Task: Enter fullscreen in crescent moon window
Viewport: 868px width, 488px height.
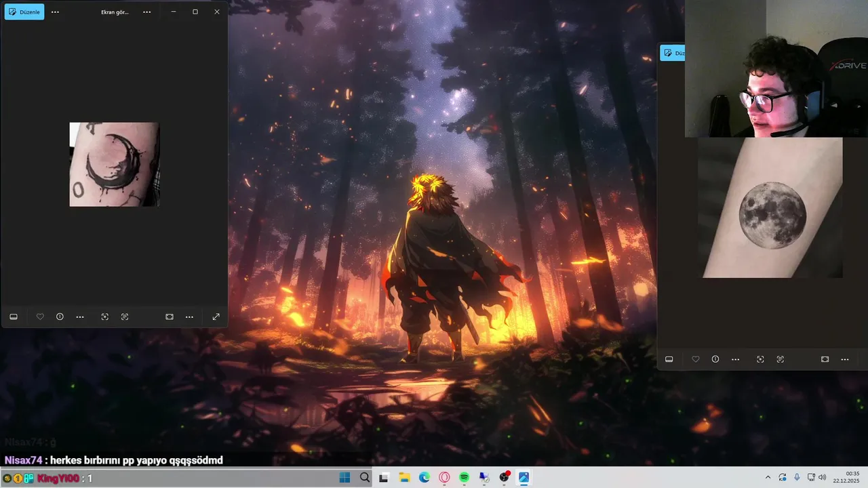Action: (x=216, y=317)
